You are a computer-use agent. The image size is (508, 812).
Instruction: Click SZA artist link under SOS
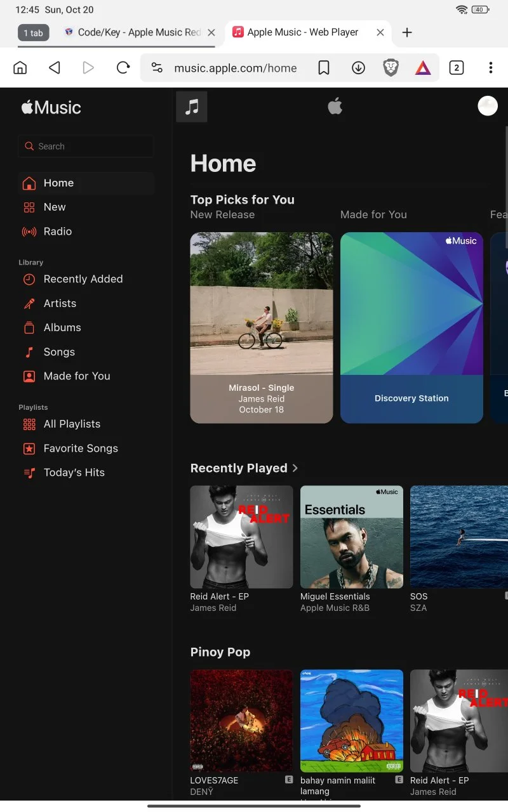(x=418, y=608)
